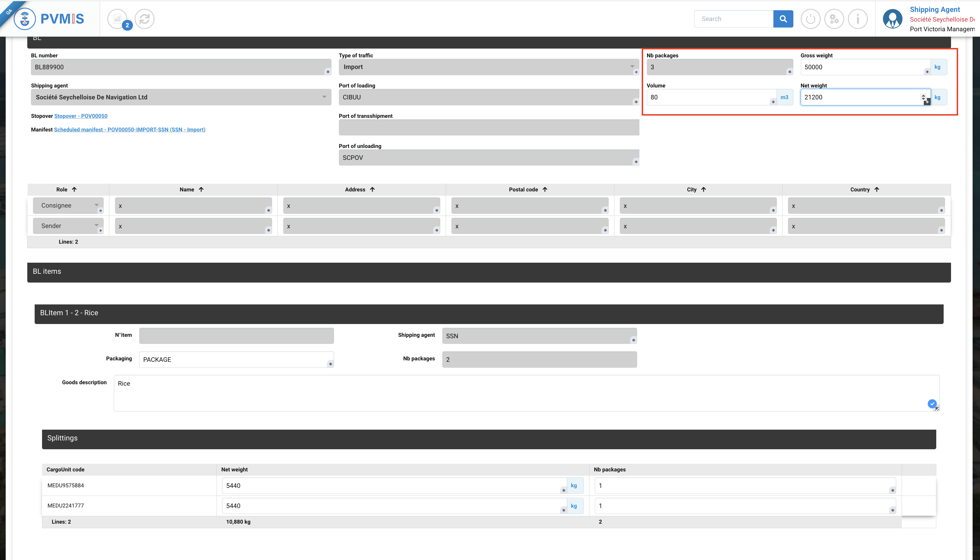The height and width of the screenshot is (560, 980).
Task: Click the power logout icon
Action: [810, 19]
